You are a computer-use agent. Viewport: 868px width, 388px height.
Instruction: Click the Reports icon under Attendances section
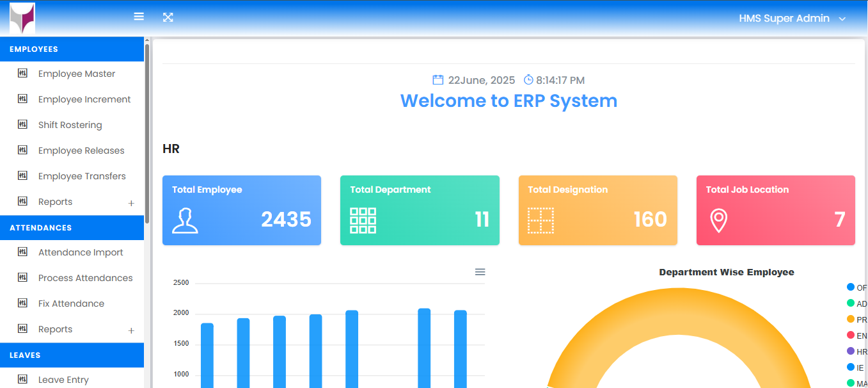(23, 328)
